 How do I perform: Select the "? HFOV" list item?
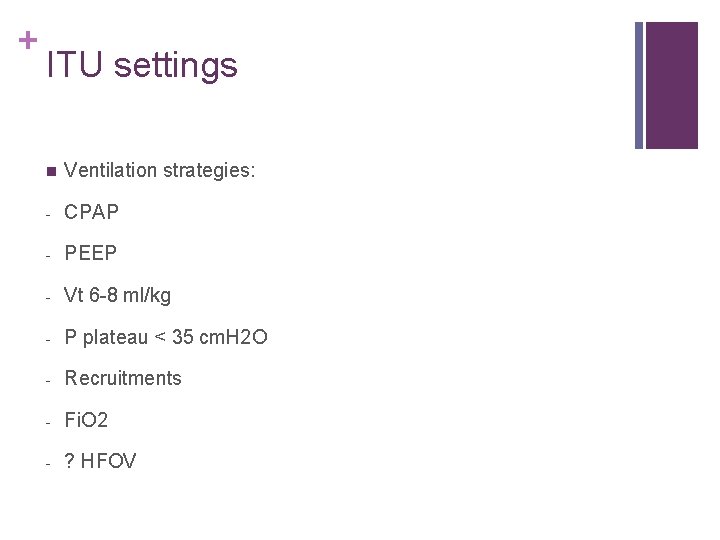tap(100, 462)
